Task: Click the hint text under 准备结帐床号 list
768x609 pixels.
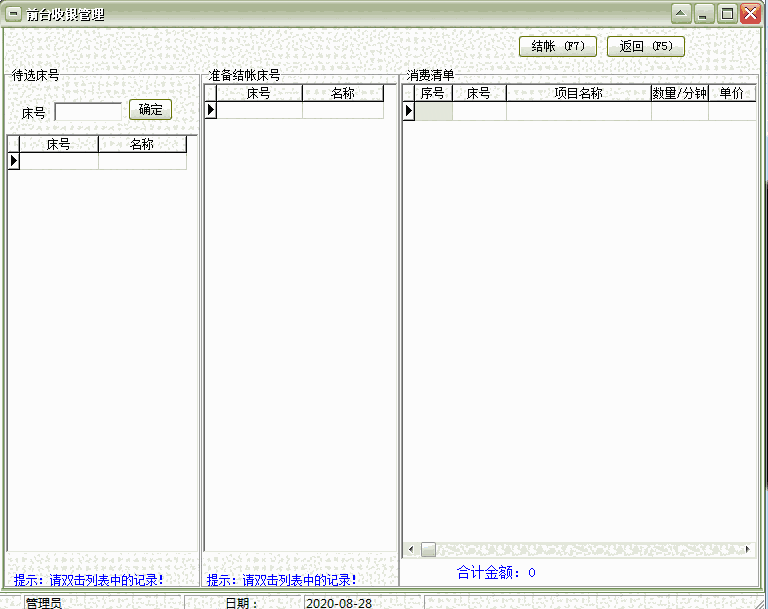Action: point(282,581)
